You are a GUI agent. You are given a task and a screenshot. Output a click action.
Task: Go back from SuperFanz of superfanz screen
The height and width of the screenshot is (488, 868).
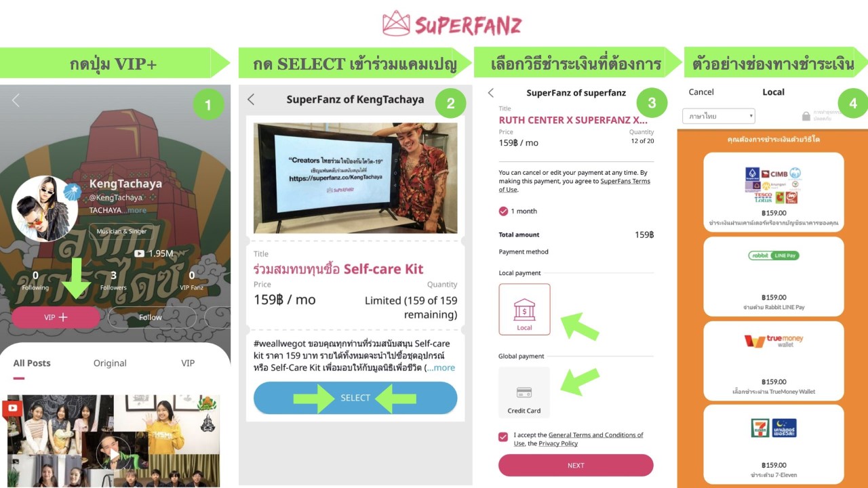coord(491,93)
